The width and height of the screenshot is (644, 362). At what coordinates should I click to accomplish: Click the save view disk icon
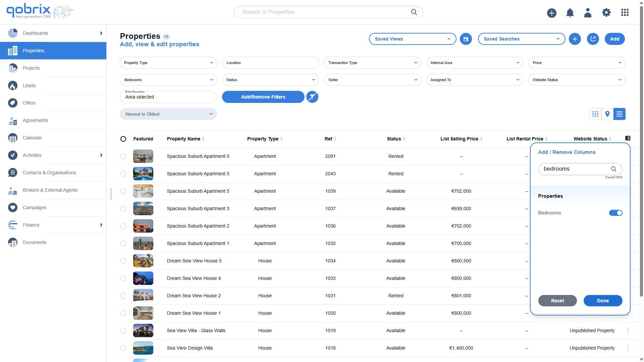pos(466,39)
